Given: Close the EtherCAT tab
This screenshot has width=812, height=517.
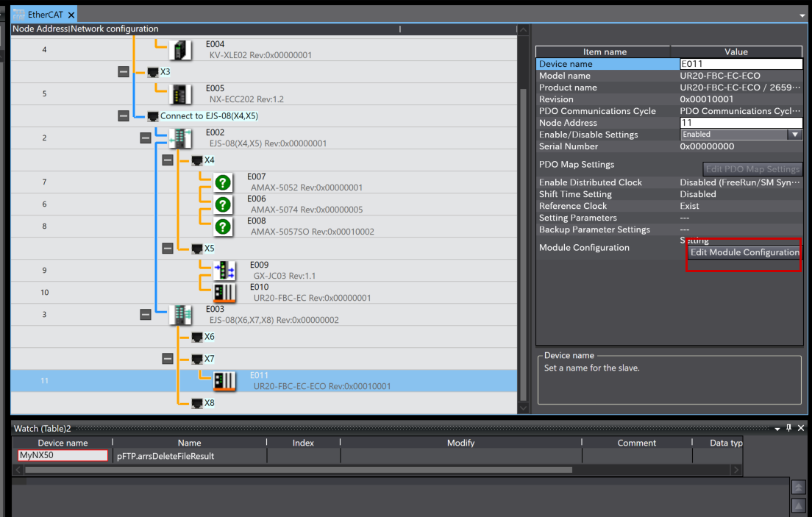Looking at the screenshot, I should tap(71, 15).
